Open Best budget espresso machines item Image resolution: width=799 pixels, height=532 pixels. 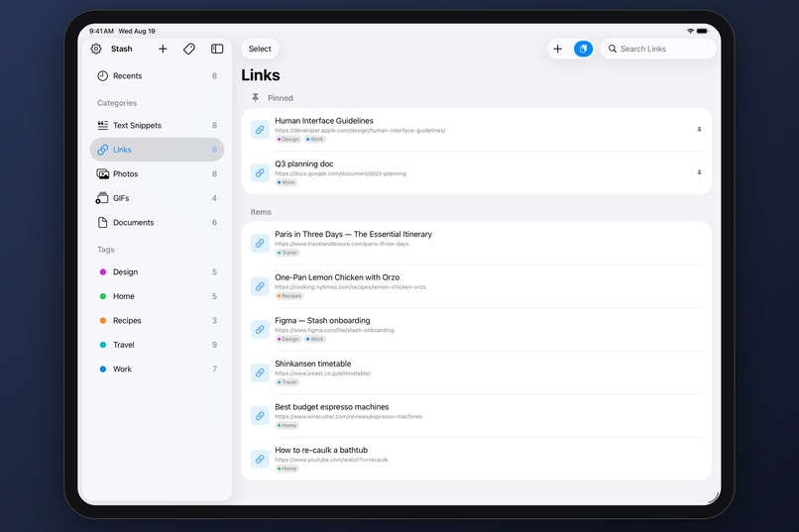[x=476, y=416]
